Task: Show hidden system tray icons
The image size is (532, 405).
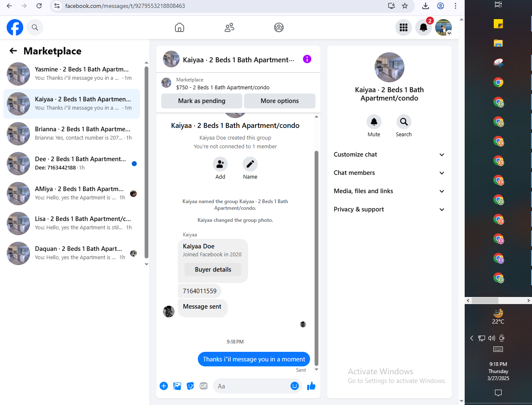Action: coord(472,338)
